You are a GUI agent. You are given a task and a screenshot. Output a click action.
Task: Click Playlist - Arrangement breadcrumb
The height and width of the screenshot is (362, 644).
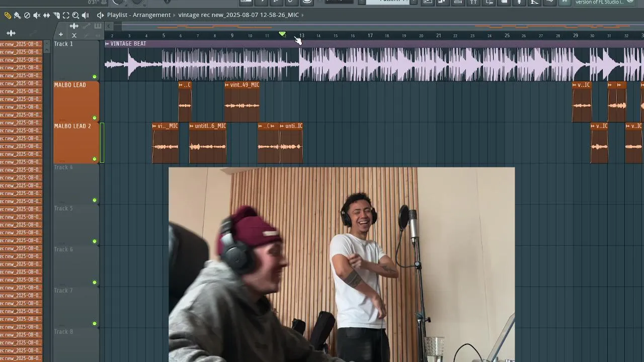tap(138, 15)
